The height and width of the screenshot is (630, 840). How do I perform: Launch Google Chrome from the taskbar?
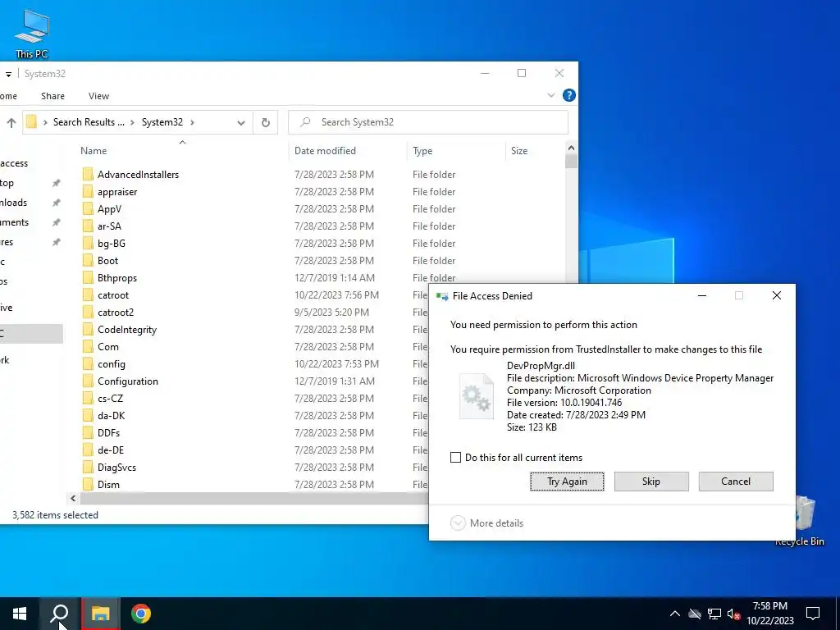pos(141,614)
